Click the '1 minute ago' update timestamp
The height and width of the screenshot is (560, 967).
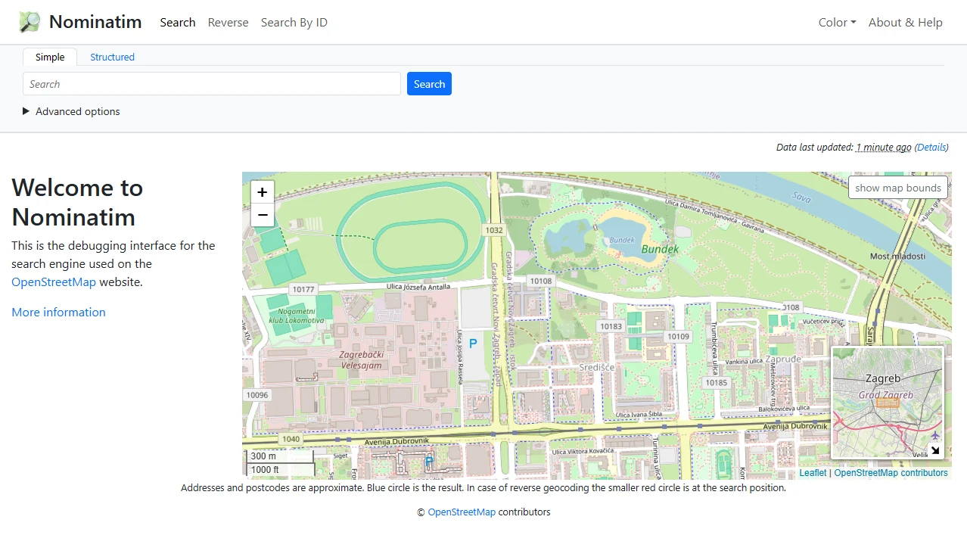884,148
